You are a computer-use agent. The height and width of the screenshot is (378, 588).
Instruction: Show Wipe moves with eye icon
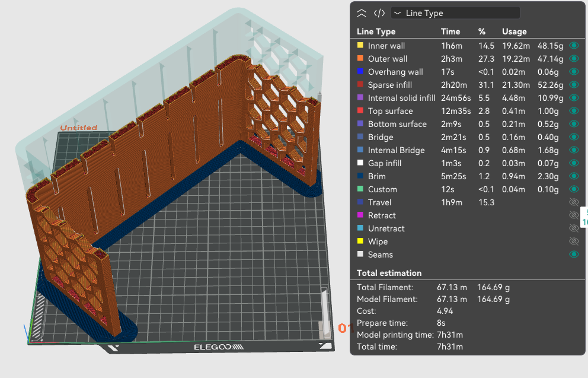[574, 242]
